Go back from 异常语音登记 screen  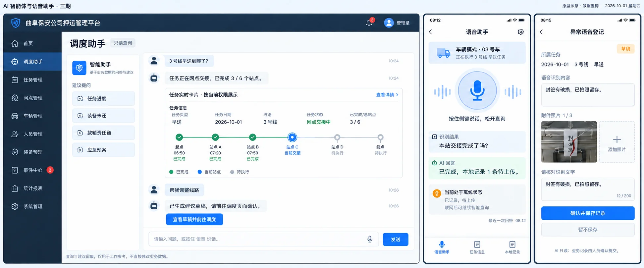coord(541,32)
